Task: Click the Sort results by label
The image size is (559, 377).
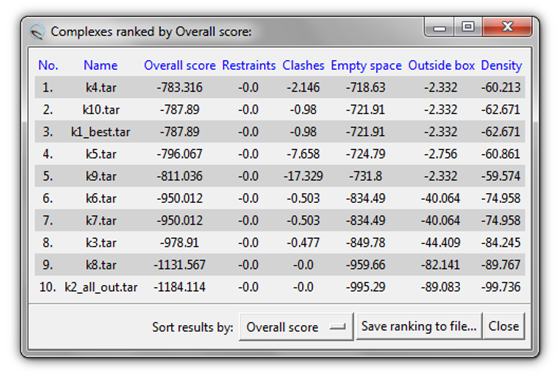Action: [193, 327]
